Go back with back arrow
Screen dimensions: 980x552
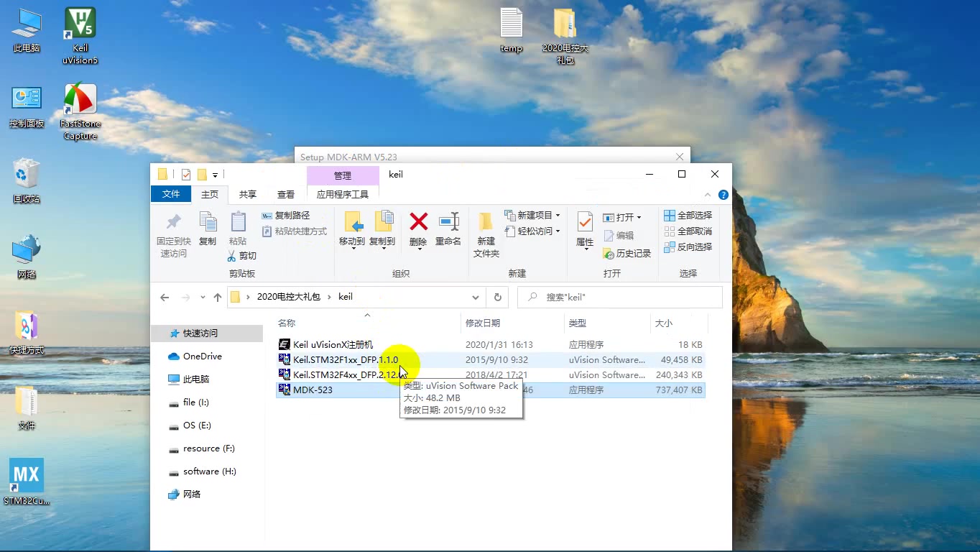tap(165, 297)
